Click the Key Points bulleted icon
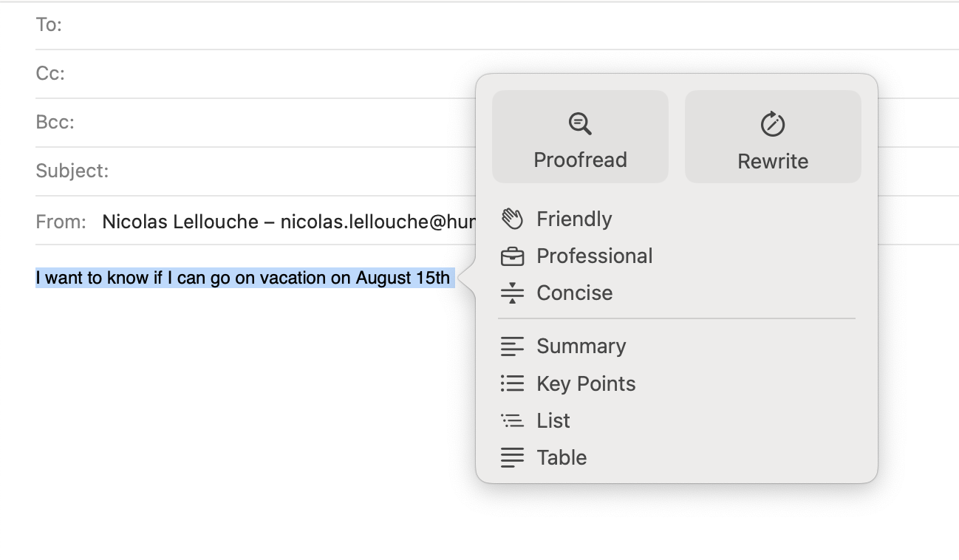 pyautogui.click(x=512, y=383)
